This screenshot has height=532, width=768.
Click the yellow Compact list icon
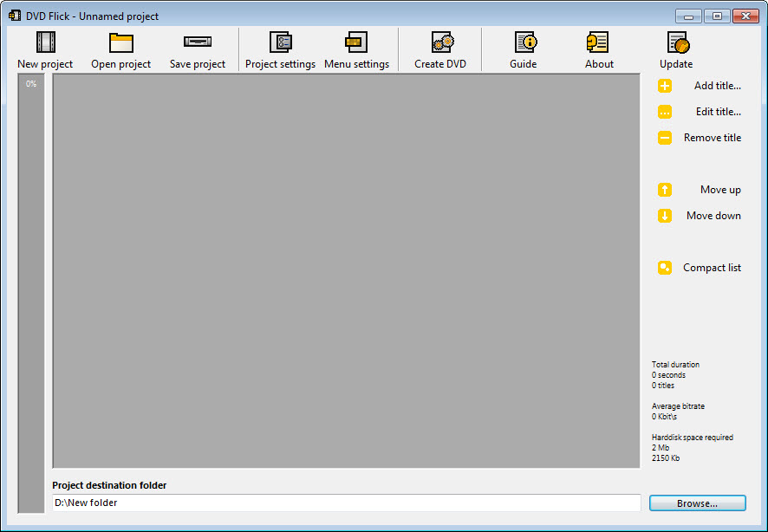[x=665, y=268]
